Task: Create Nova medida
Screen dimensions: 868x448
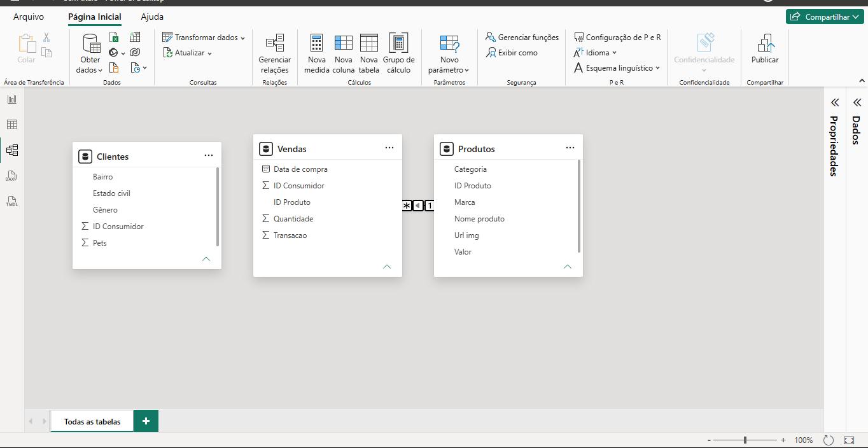Action: pyautogui.click(x=316, y=54)
